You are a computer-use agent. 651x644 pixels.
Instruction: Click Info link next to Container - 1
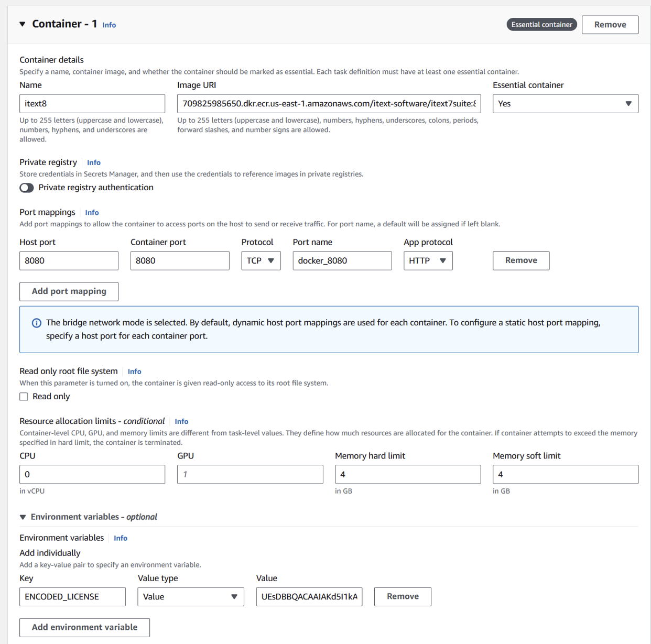click(x=109, y=25)
